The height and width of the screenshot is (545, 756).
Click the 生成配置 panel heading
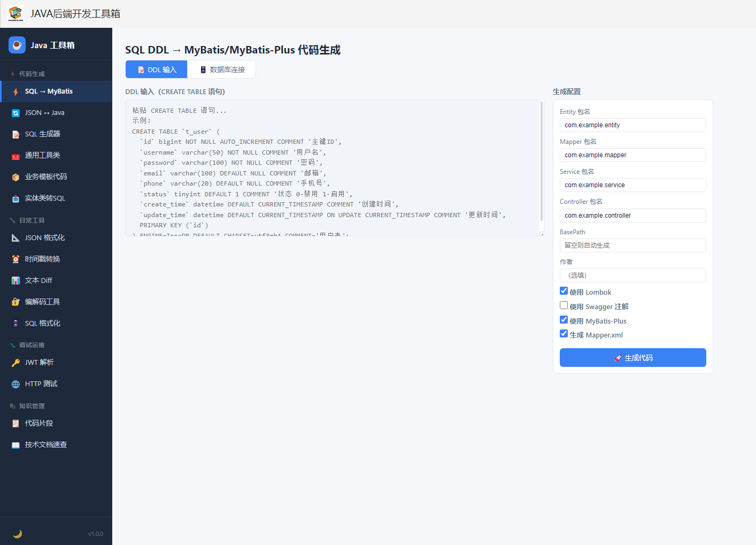click(567, 91)
